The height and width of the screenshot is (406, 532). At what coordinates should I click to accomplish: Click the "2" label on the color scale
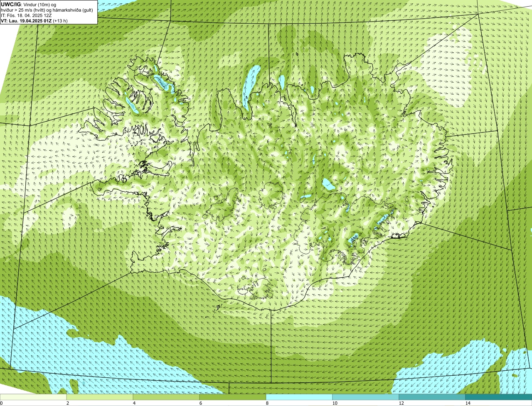pos(67,403)
